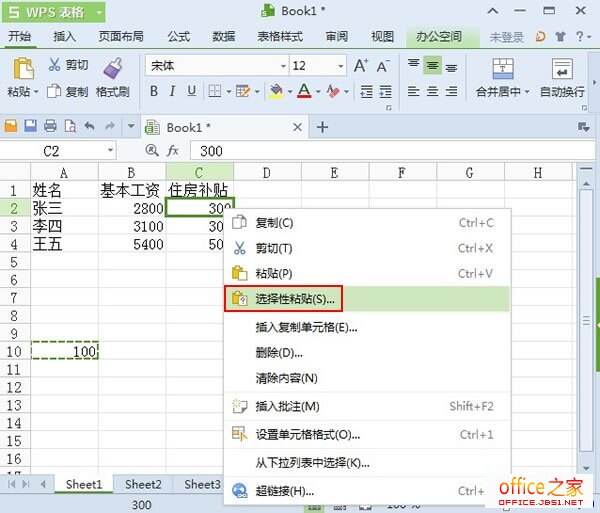The image size is (600, 513).
Task: Click the fx insert function icon
Action: (173, 150)
